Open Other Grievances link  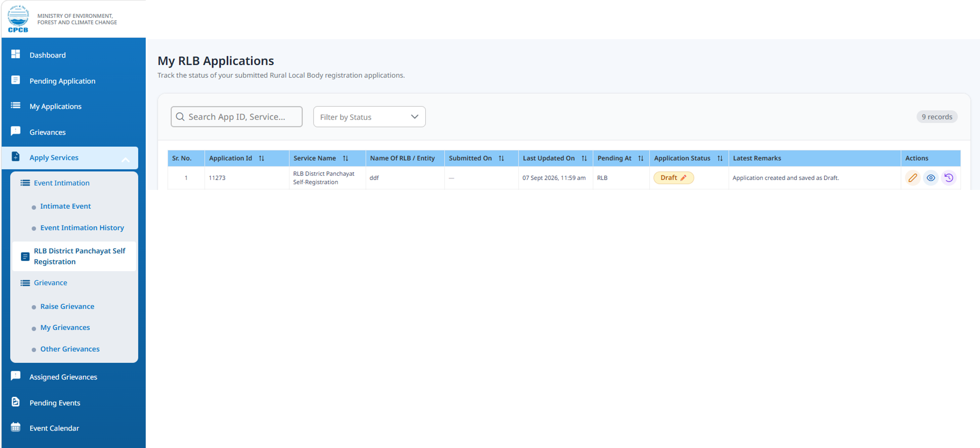(x=69, y=349)
